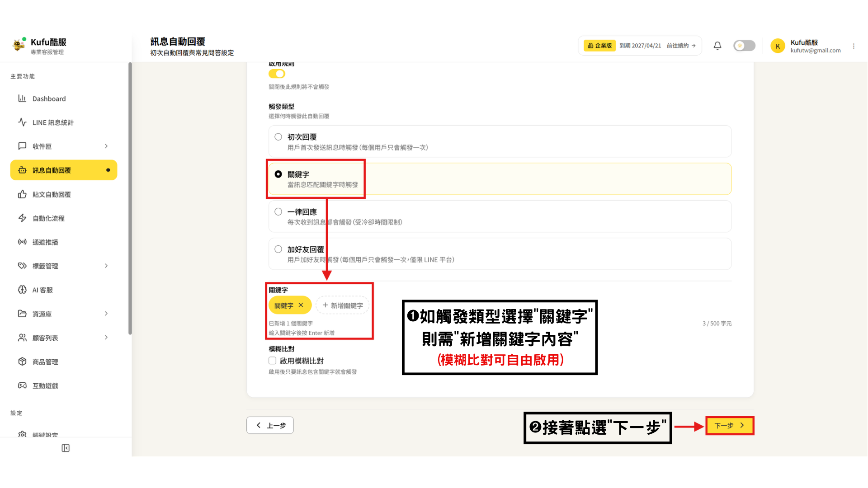This screenshot has width=868, height=488.
Task: Select the 關鍵字 trigger radio option
Action: [278, 174]
